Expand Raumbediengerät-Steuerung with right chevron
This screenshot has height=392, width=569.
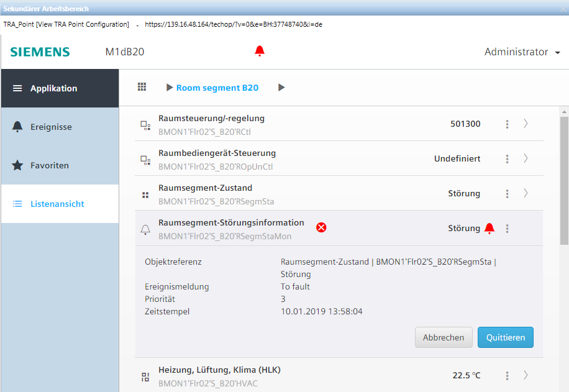(x=526, y=158)
